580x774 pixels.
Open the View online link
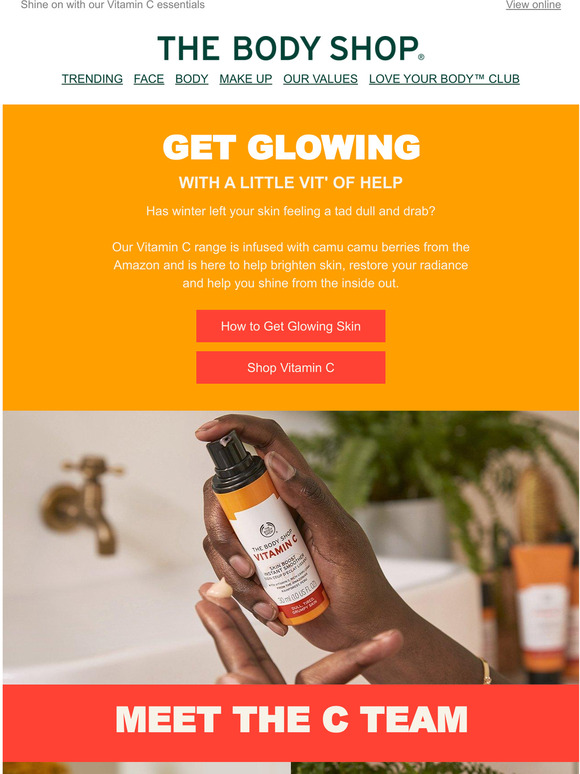[533, 5]
